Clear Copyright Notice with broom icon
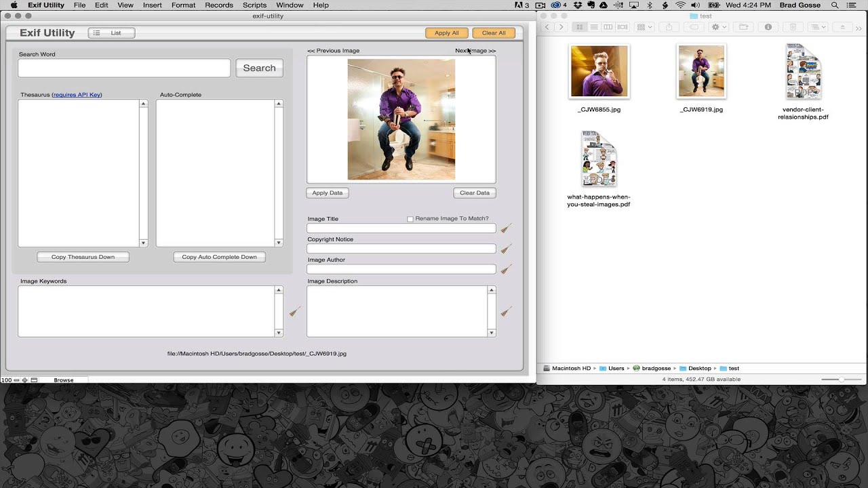The image size is (868, 488). click(506, 249)
